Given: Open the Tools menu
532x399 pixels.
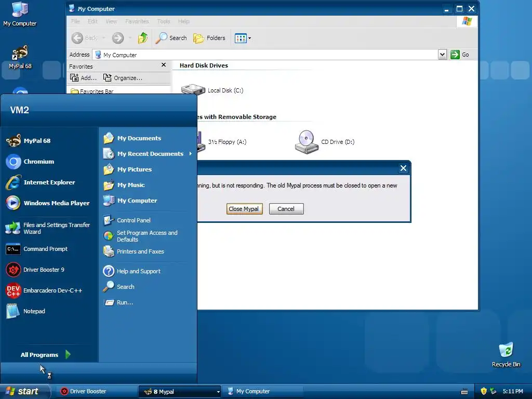Looking at the screenshot, I should tap(164, 21).
